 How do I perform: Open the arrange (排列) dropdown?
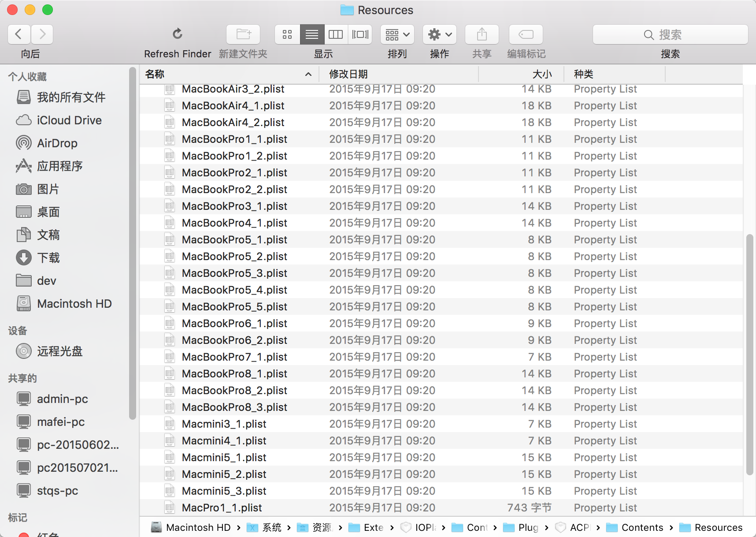(x=397, y=34)
